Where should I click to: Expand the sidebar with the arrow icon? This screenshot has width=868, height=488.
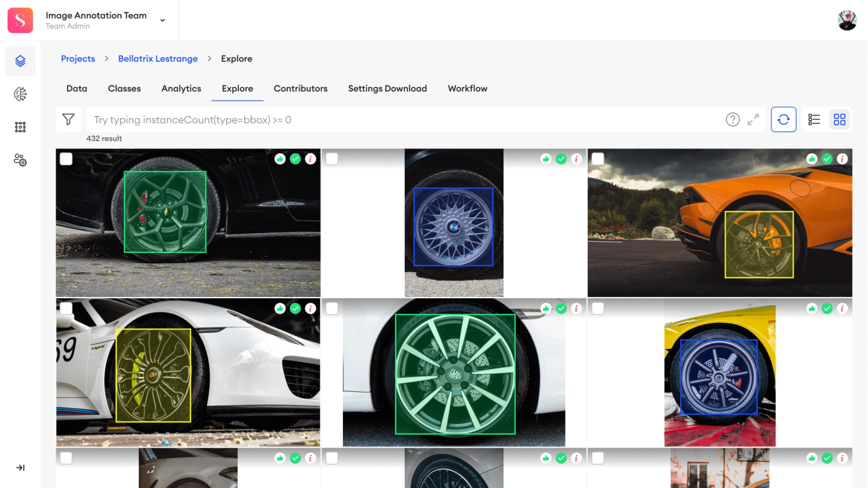pyautogui.click(x=20, y=468)
